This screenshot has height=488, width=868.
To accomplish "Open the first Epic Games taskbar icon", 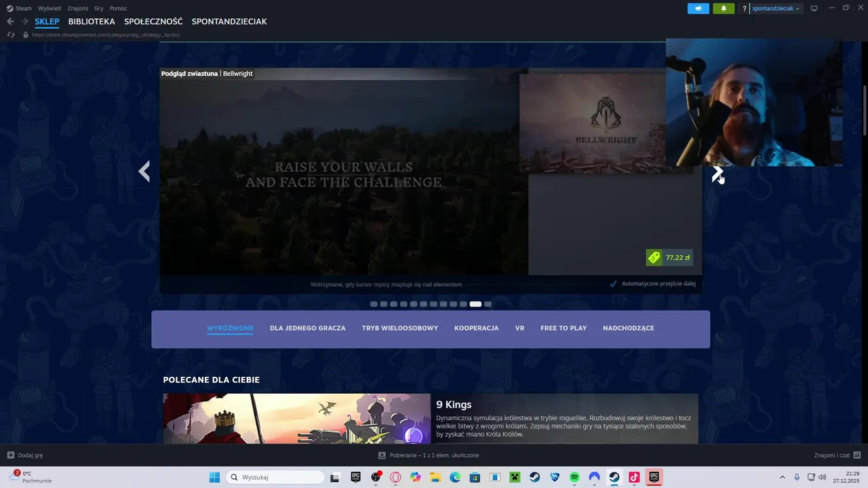I will tap(355, 477).
